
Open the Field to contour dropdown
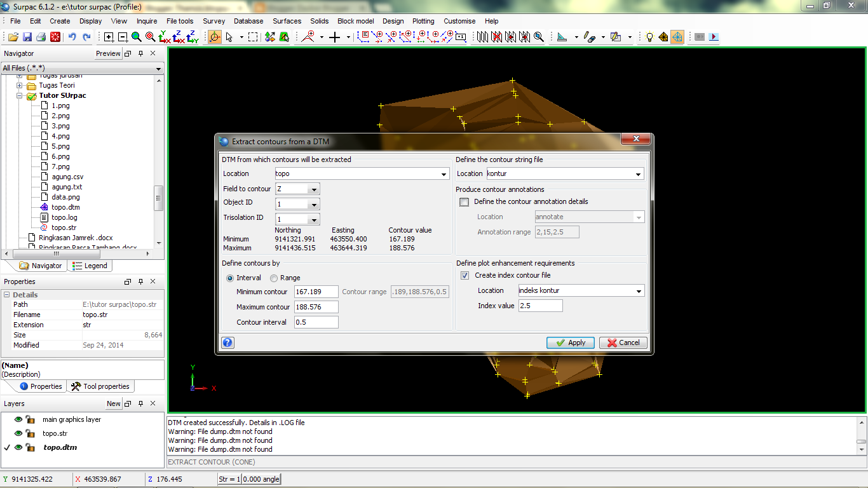pyautogui.click(x=313, y=189)
